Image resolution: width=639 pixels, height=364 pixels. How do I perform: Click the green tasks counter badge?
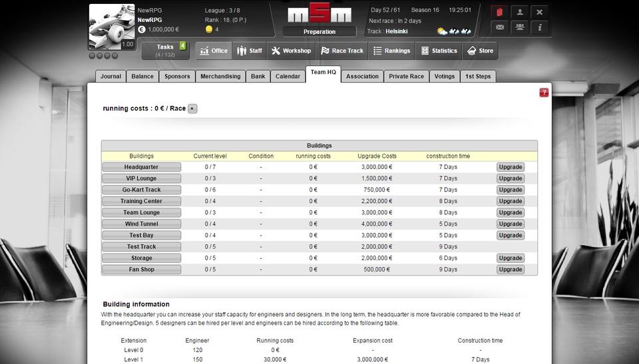pos(182,46)
